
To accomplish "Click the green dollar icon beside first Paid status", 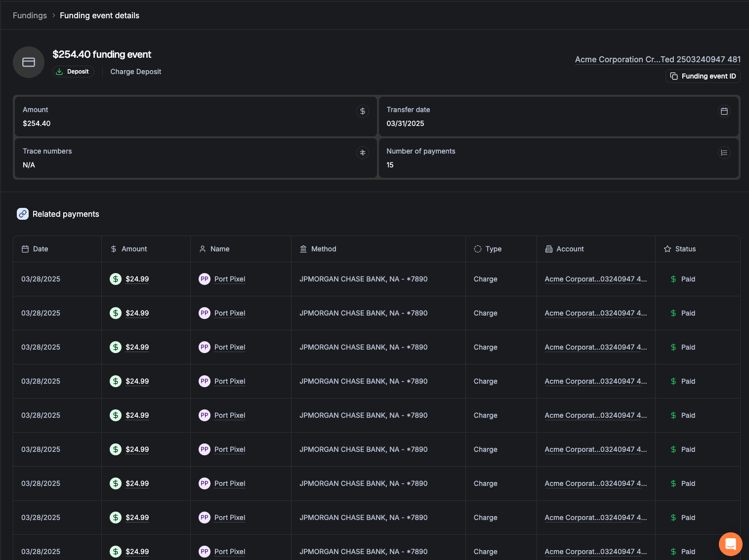I will tap(673, 279).
